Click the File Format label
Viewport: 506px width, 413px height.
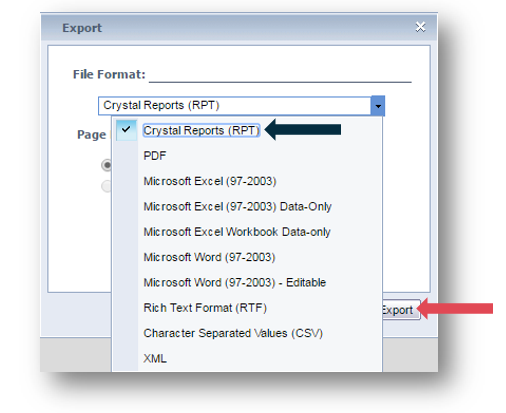coord(109,74)
